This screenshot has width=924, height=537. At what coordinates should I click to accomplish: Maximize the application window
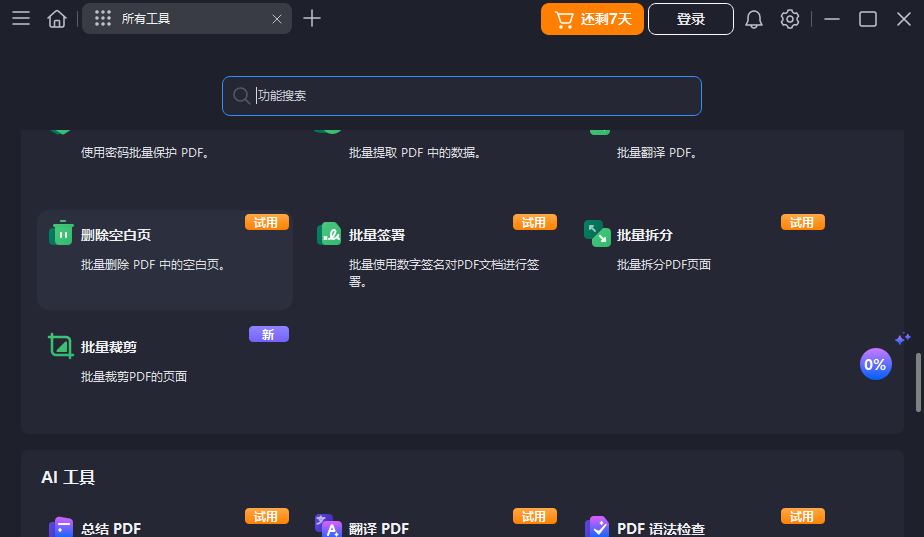[867, 19]
